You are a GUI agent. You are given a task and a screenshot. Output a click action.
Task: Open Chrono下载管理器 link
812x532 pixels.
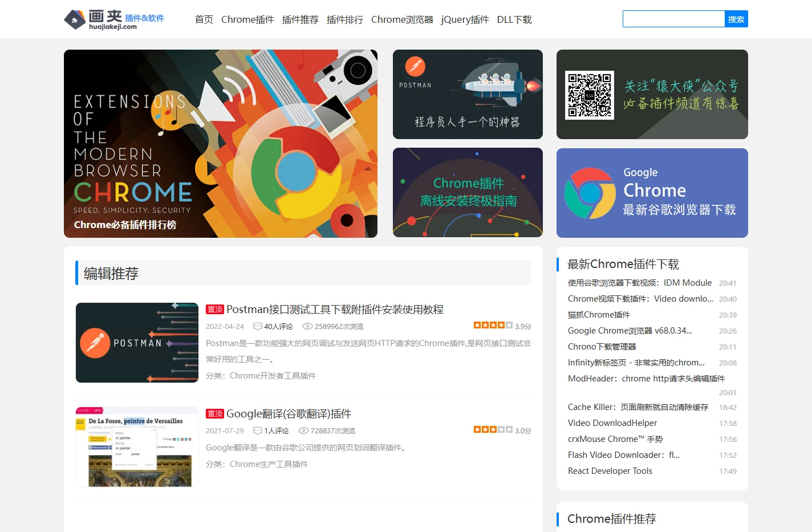602,347
